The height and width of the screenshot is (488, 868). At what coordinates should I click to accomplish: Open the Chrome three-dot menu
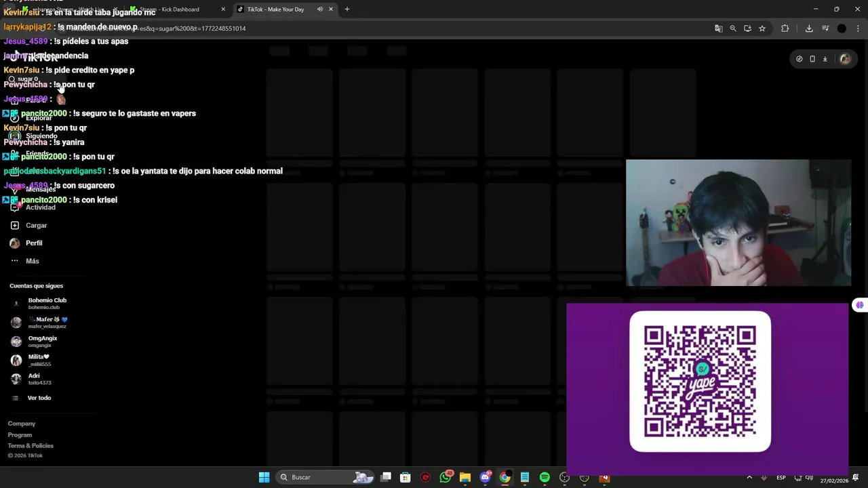click(857, 28)
